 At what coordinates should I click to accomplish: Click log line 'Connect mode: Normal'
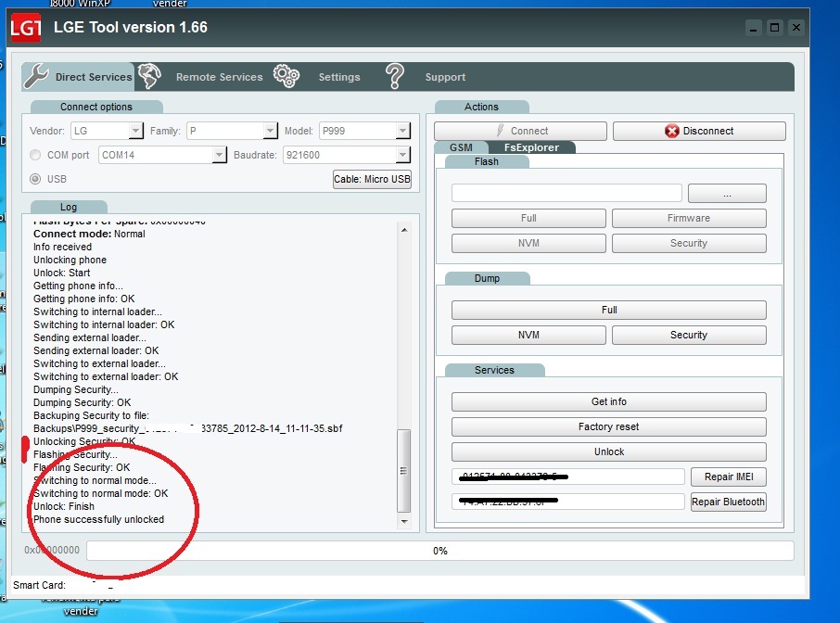tap(89, 235)
